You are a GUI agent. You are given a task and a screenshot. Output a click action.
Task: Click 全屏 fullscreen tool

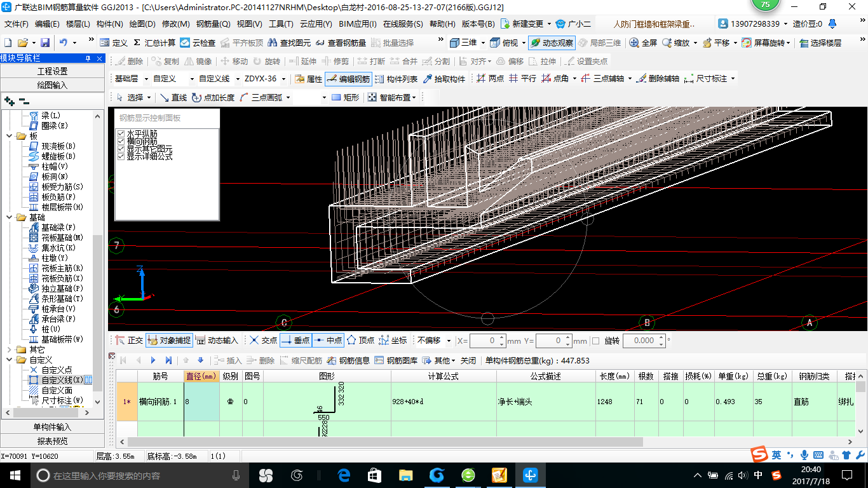[x=643, y=43]
